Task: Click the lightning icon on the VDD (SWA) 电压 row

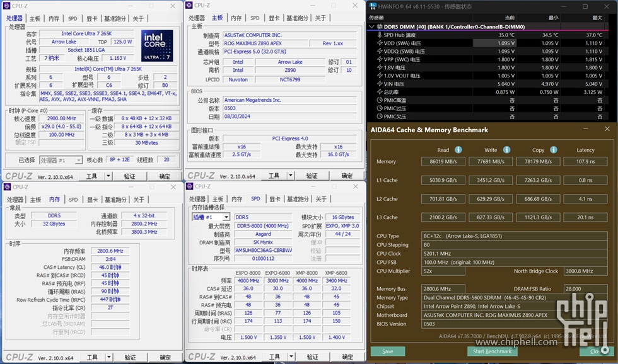Action: point(380,43)
